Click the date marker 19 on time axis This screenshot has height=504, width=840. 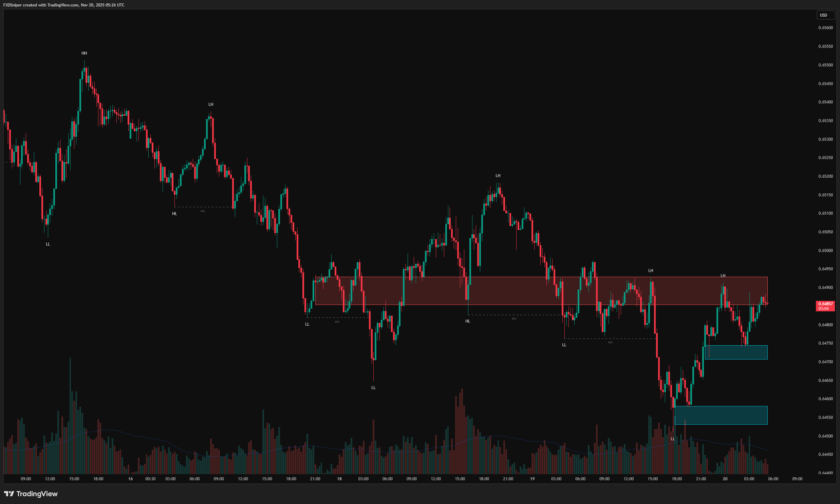(532, 479)
